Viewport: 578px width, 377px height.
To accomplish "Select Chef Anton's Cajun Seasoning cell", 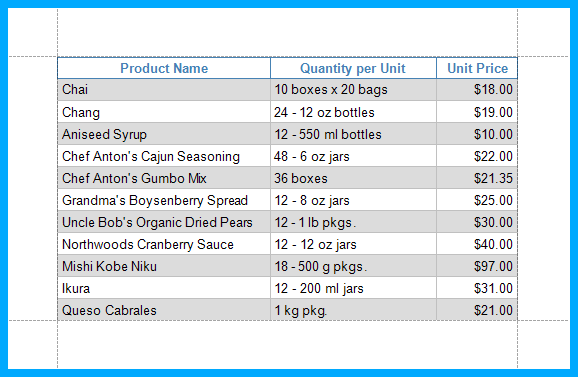I will [164, 156].
